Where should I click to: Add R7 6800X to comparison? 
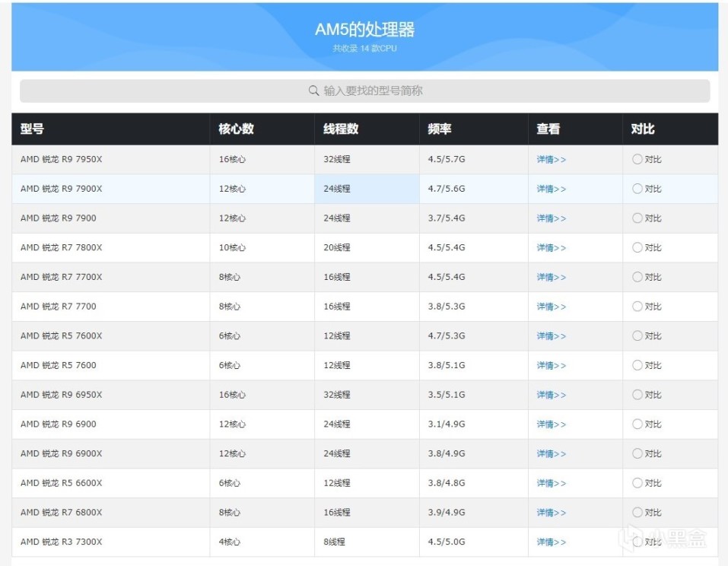(x=637, y=512)
